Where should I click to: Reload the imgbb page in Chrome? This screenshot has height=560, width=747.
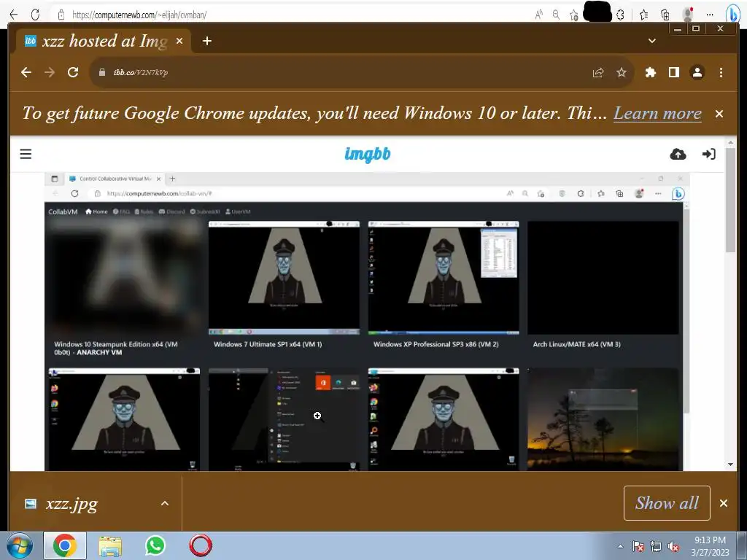(73, 72)
